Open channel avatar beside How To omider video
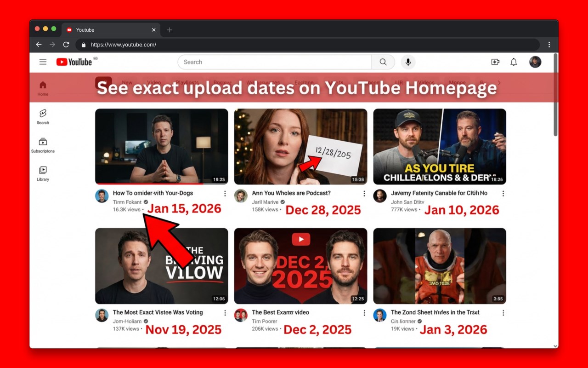This screenshot has width=588, height=368. [102, 196]
